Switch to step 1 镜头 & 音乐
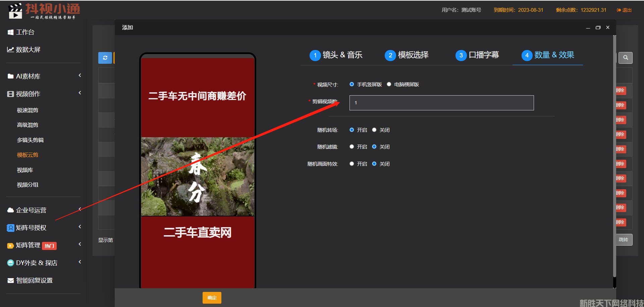644x307 pixels. click(x=336, y=55)
